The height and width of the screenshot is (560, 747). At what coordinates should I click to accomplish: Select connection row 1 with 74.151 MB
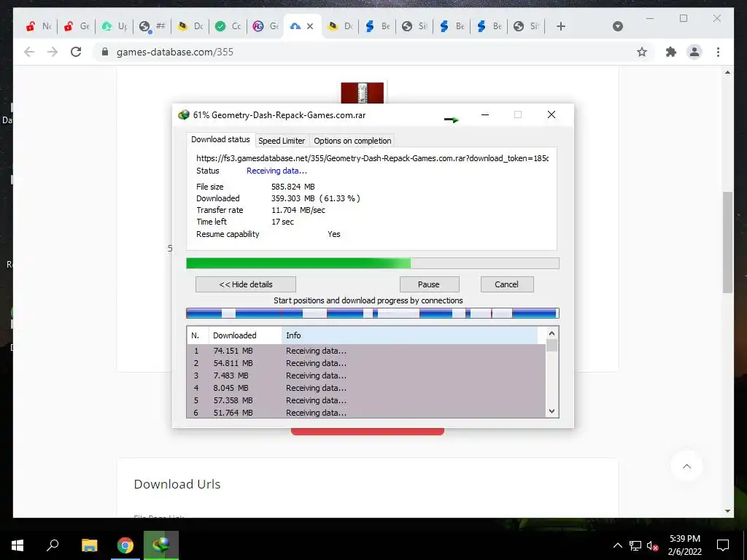point(366,351)
